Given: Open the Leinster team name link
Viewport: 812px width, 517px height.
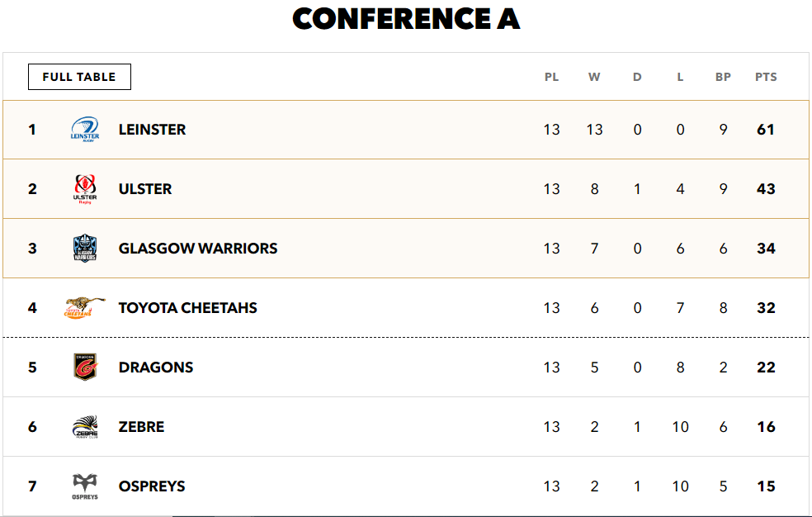Looking at the screenshot, I should click(152, 130).
